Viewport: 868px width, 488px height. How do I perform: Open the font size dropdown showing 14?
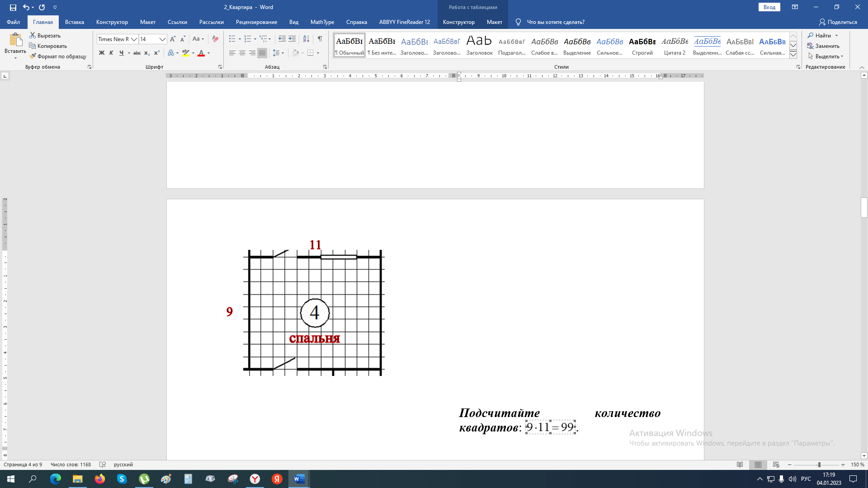(162, 39)
